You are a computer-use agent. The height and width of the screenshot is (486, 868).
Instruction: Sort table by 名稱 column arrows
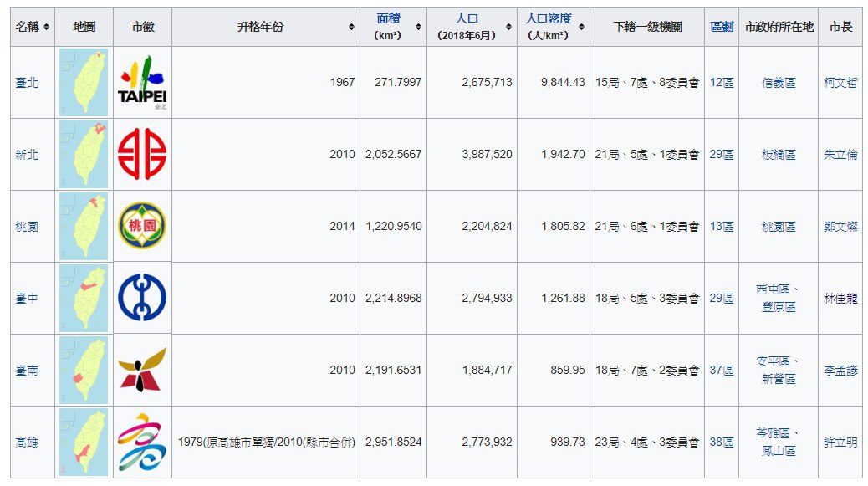click(x=46, y=27)
